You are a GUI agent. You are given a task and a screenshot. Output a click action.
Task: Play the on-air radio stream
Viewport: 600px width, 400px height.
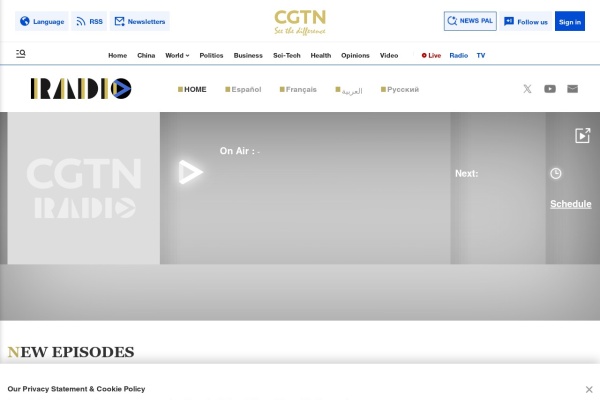click(x=190, y=172)
